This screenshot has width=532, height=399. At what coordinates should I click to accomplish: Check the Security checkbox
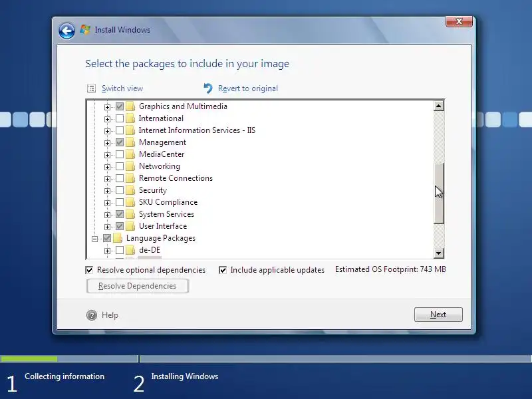(x=120, y=190)
